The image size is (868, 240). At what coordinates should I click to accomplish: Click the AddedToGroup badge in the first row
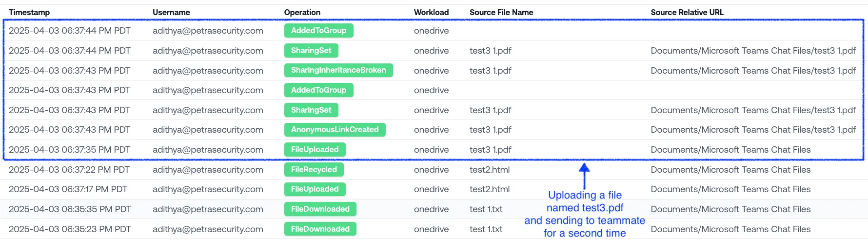click(x=319, y=31)
